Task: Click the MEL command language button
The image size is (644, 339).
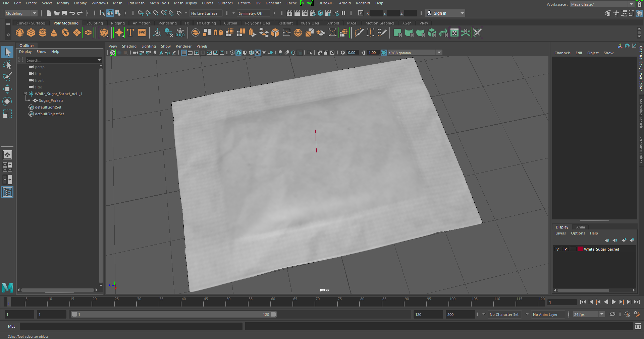Action: coord(11,326)
